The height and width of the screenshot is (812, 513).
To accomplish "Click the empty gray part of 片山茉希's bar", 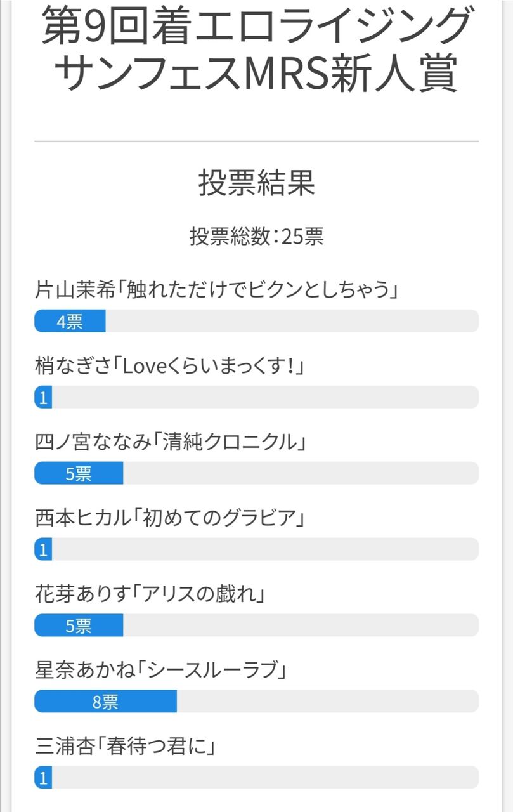I will (292, 321).
